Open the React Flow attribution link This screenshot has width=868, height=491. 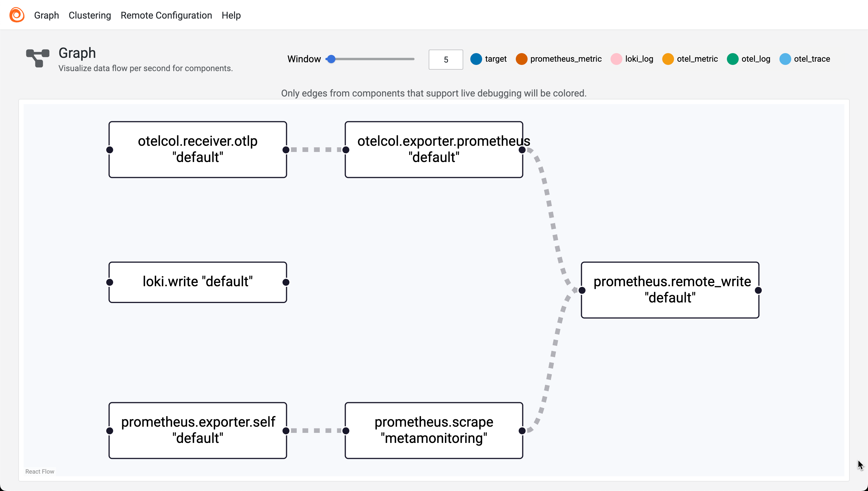(40, 472)
